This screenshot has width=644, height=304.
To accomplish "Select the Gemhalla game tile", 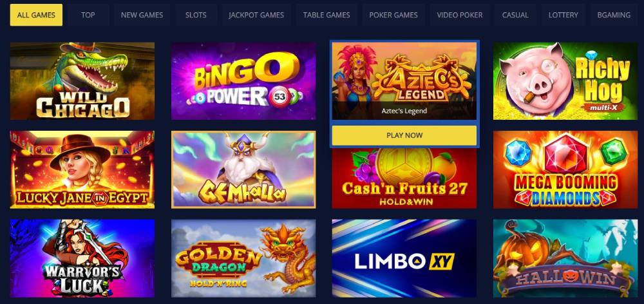I will [x=243, y=169].
